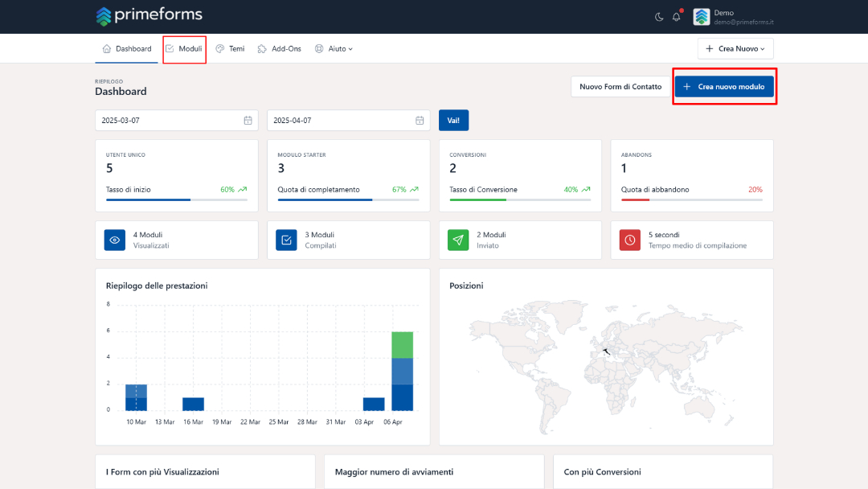Click the primeforms logo
Image resolution: width=868 pixels, height=489 pixels.
click(x=149, y=15)
